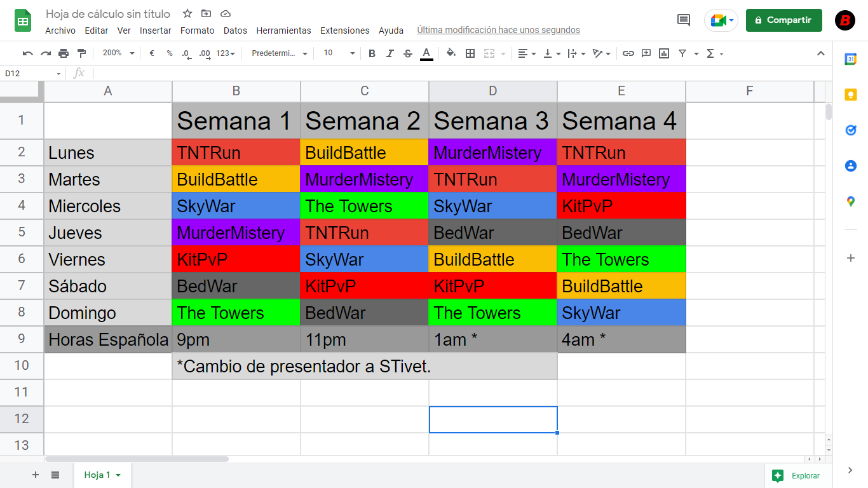Open the font size dropdown
Screen dimensions: 868x488
[339, 53]
